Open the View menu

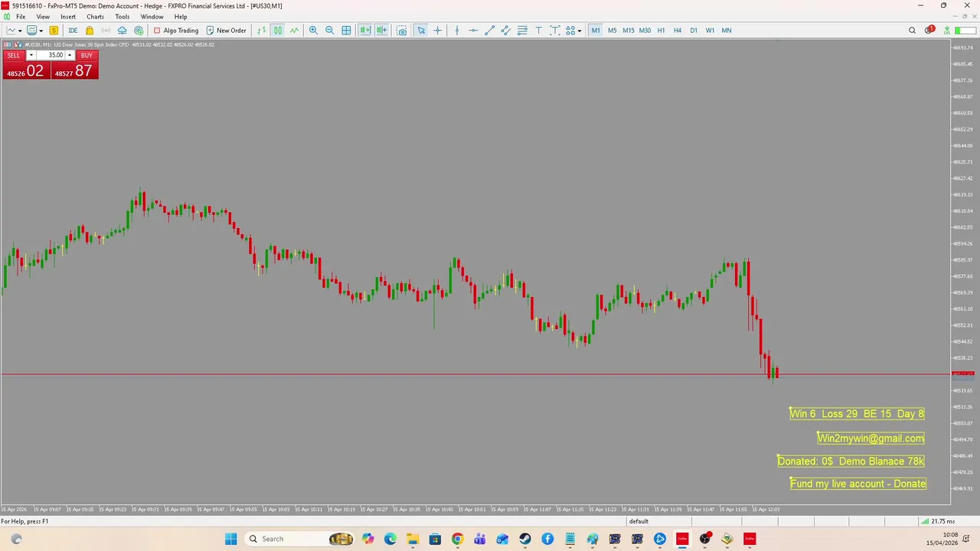[x=43, y=17]
